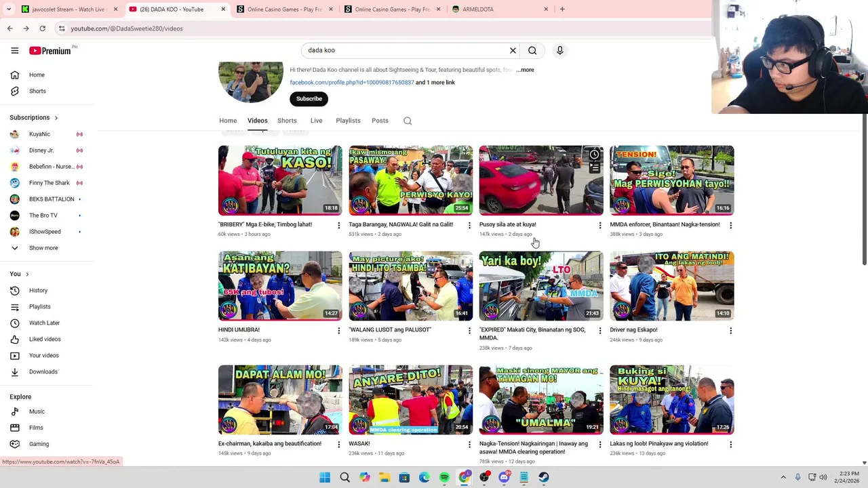The image size is (868, 488).
Task: Switch to the channel Home tab
Action: point(228,121)
